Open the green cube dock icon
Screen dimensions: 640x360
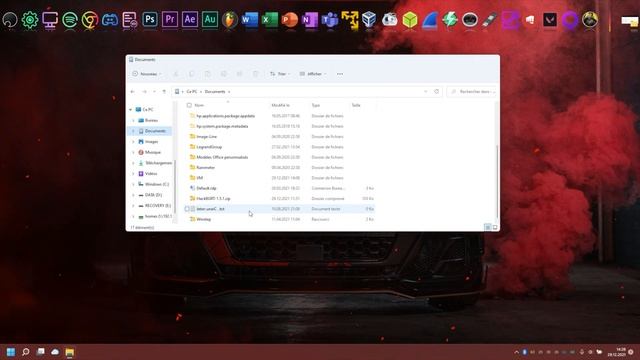pyautogui.click(x=410, y=20)
